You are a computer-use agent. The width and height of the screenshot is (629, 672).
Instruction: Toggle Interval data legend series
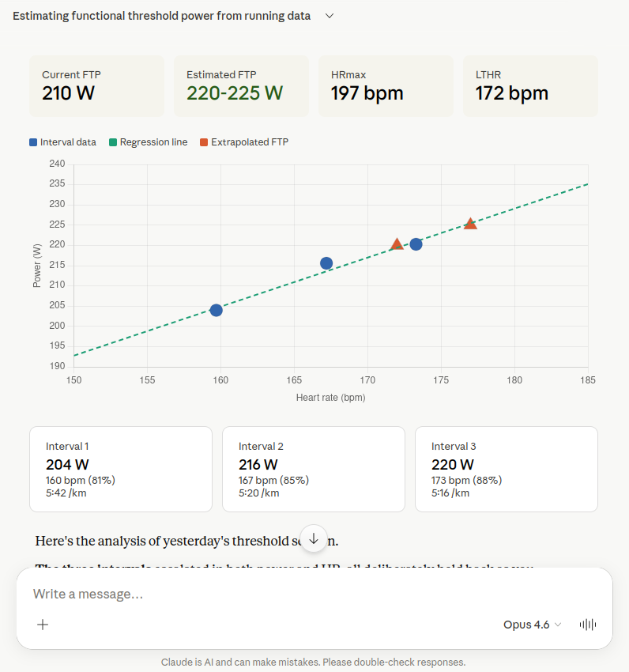tap(62, 142)
